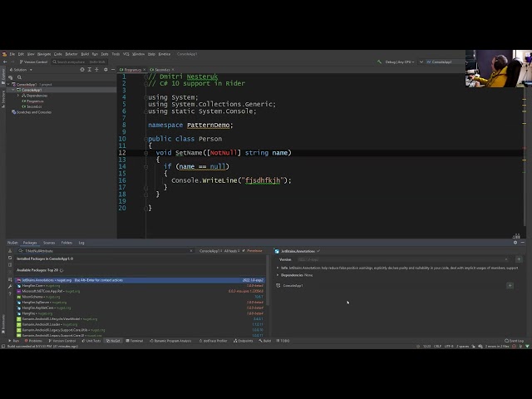532x399 pixels.
Task: Click the Collapse All icon in Solution panel
Action: click(x=96, y=70)
